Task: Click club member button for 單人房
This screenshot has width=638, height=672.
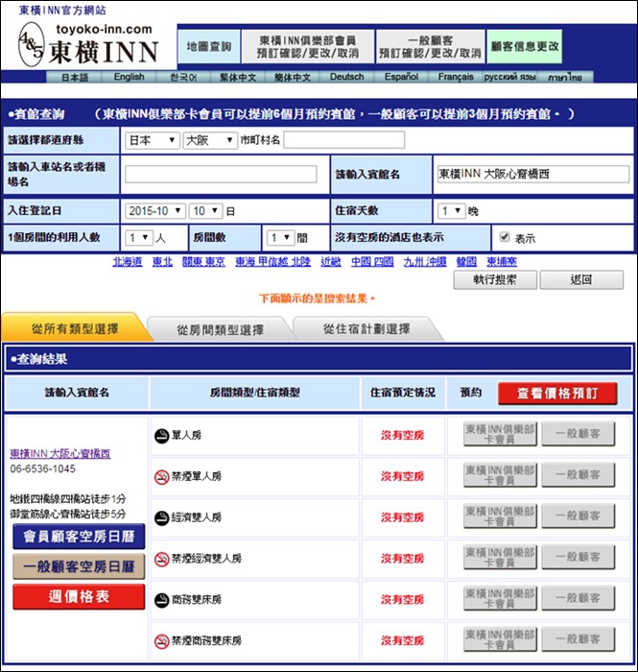Action: point(500,434)
